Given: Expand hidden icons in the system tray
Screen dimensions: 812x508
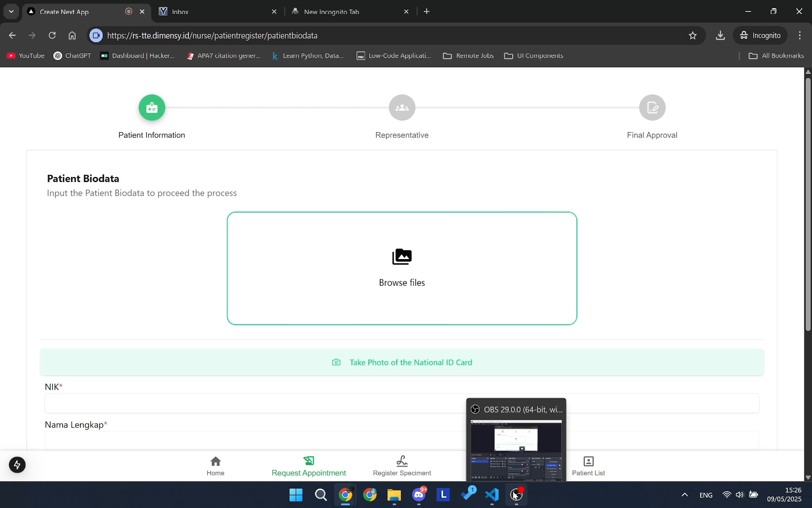Looking at the screenshot, I should [684, 495].
